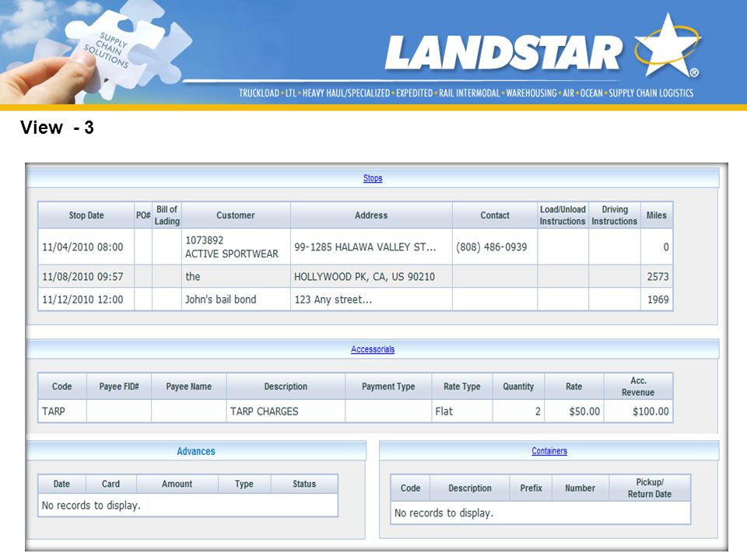Click the Bill of Lading column header
This screenshot has height=560, width=747.
click(167, 215)
